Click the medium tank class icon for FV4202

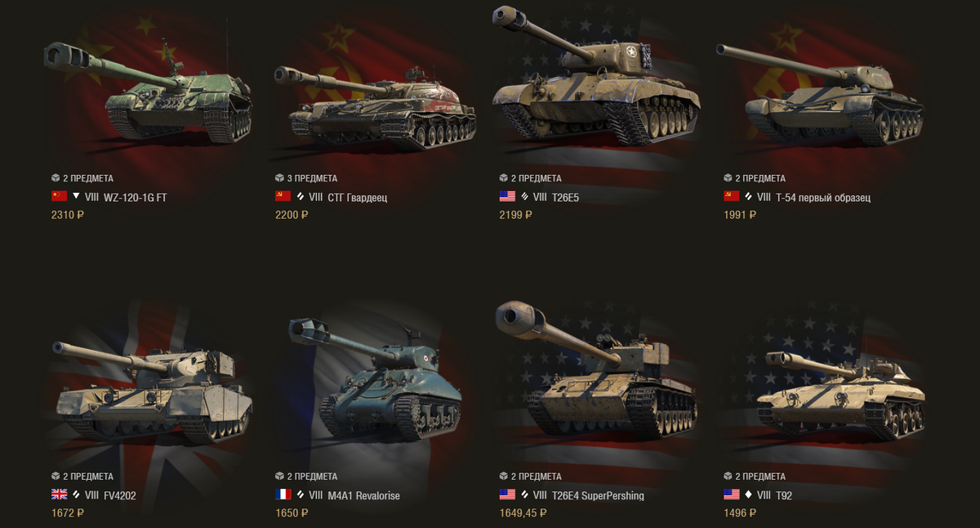tap(77, 494)
